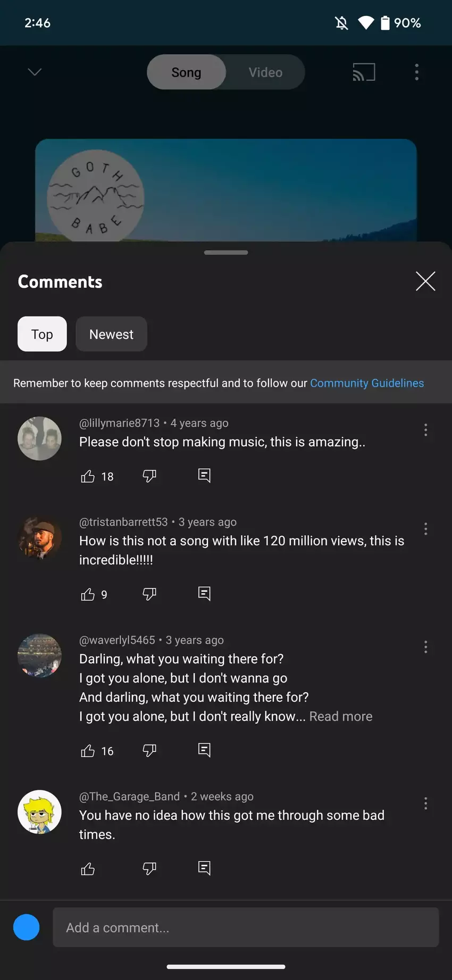Screen dimensions: 452x980
Task: Open the Community Guidelines link
Action: (x=367, y=383)
